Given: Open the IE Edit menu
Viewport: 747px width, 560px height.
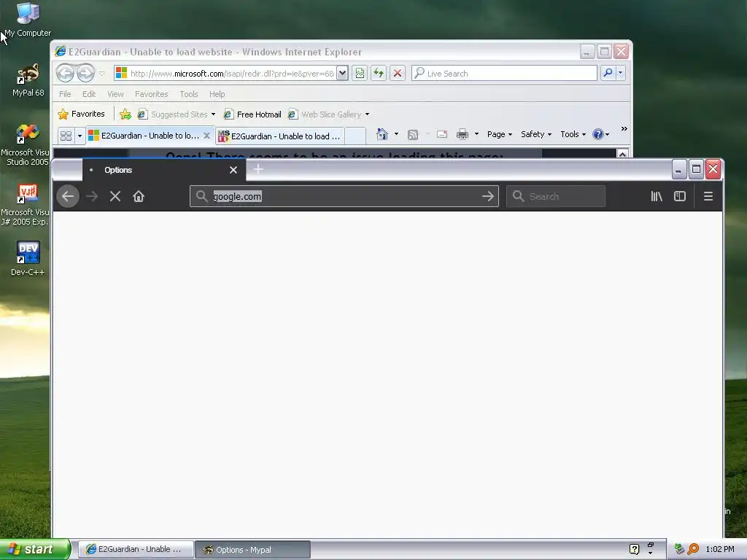Looking at the screenshot, I should point(89,94).
